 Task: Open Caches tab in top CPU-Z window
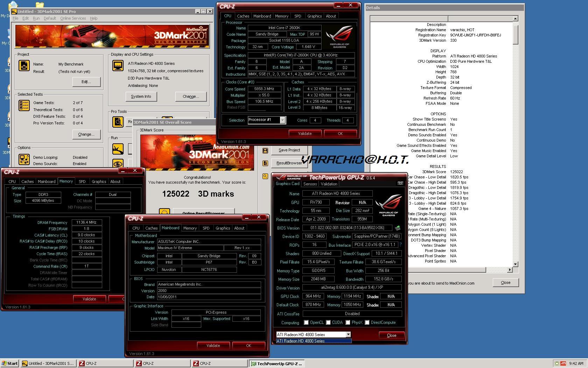pos(243,16)
